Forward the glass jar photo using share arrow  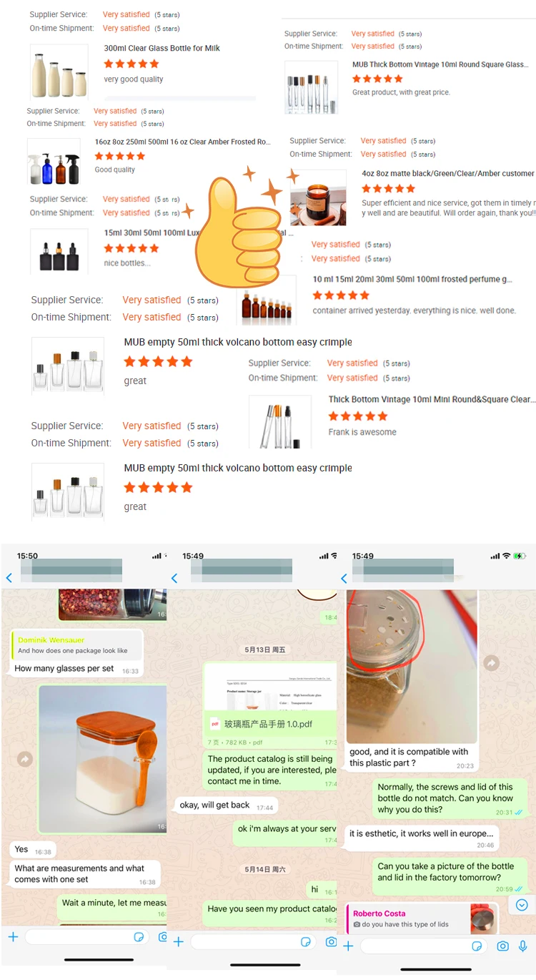(x=25, y=759)
